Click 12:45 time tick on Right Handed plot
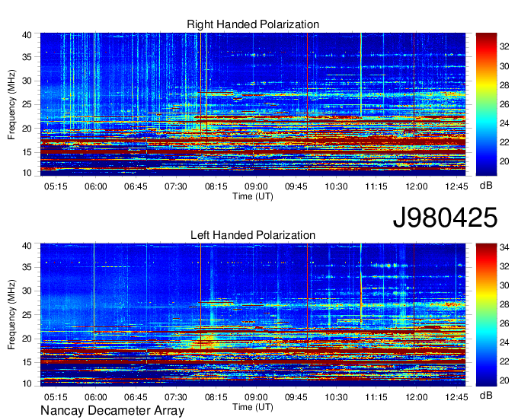This screenshot has width=518, height=420. click(x=456, y=186)
